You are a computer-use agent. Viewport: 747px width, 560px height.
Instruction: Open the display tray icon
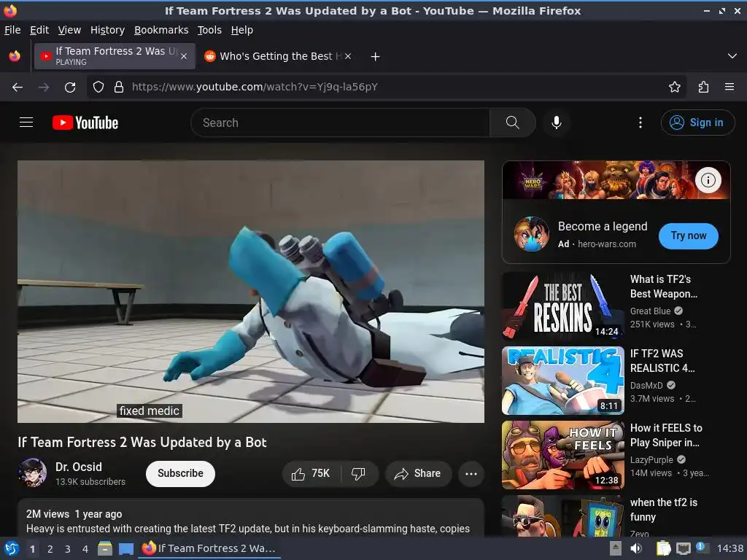tap(683, 548)
